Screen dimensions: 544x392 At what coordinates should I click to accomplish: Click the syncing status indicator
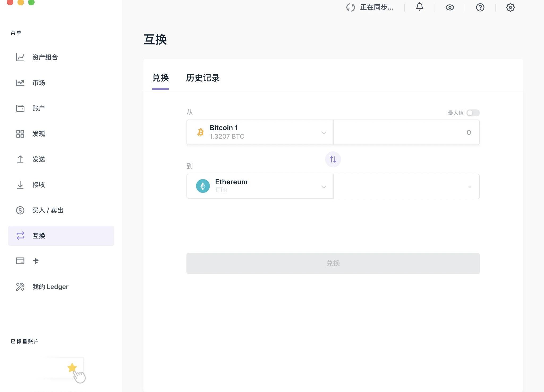pyautogui.click(x=370, y=7)
